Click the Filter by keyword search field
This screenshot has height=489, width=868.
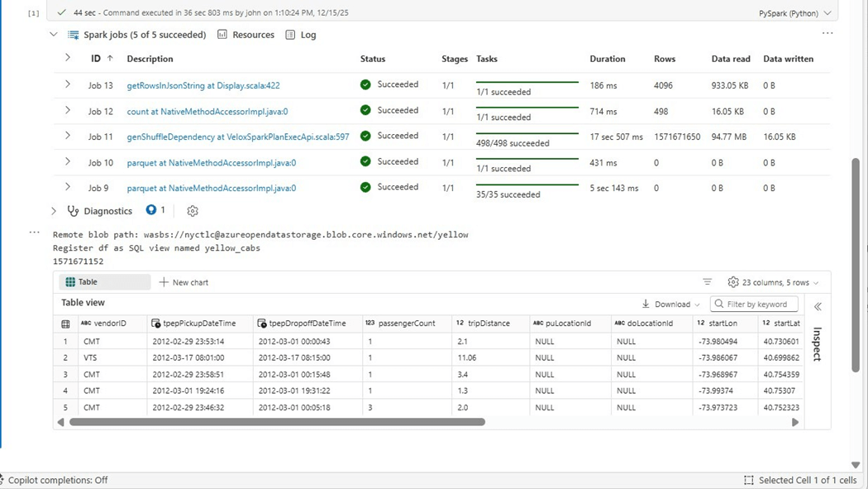point(755,304)
